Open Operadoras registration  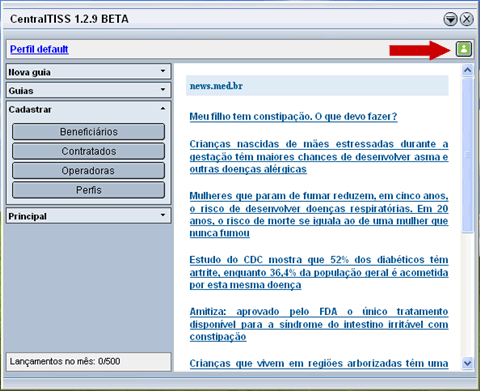click(89, 171)
